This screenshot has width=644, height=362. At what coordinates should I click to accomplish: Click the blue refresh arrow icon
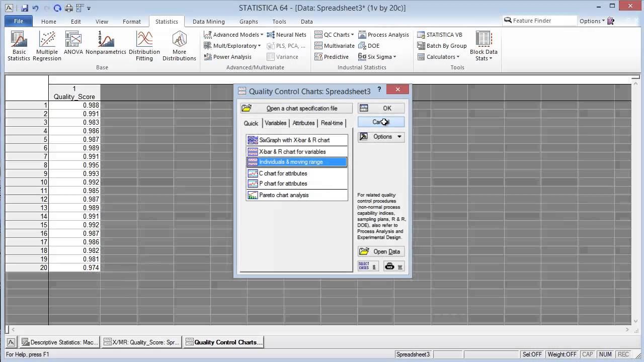coord(57,8)
